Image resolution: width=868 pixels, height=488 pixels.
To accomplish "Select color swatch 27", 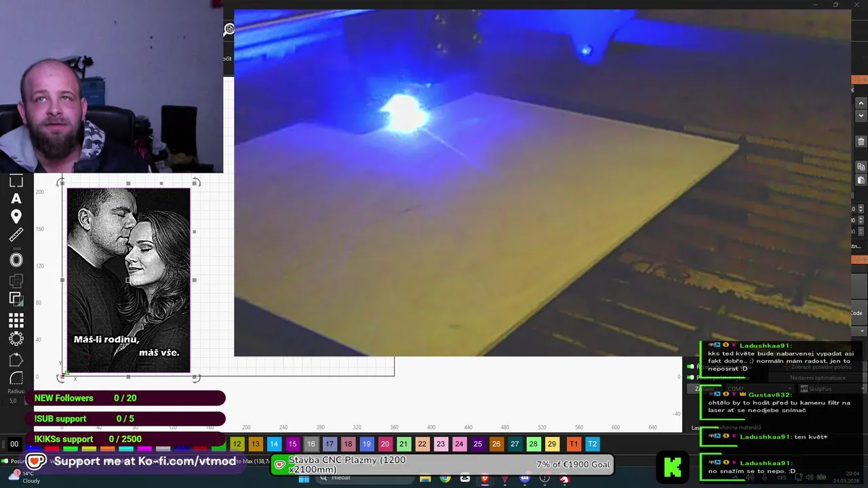I will 515,444.
